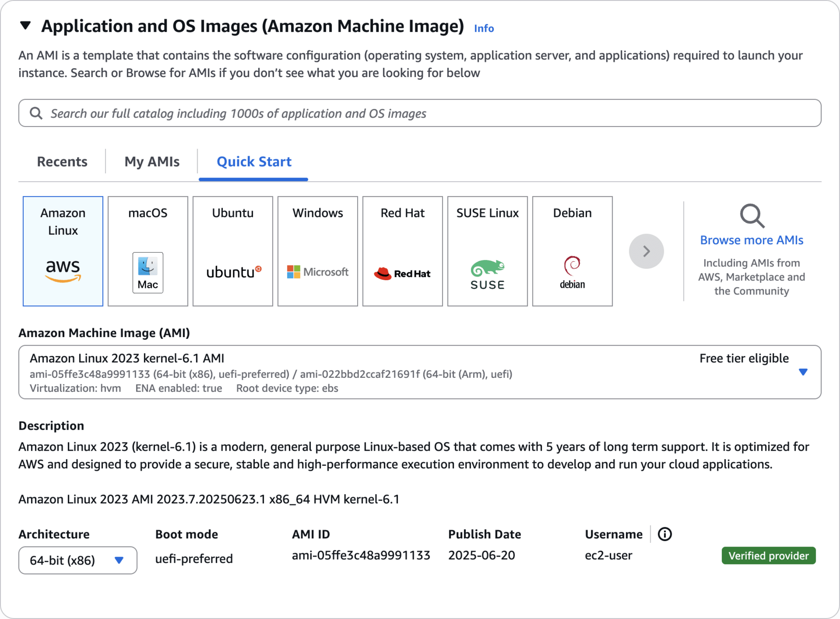Click the Publish Date 2025-06-20 value
Screen dimensions: 840x619
pos(481,556)
